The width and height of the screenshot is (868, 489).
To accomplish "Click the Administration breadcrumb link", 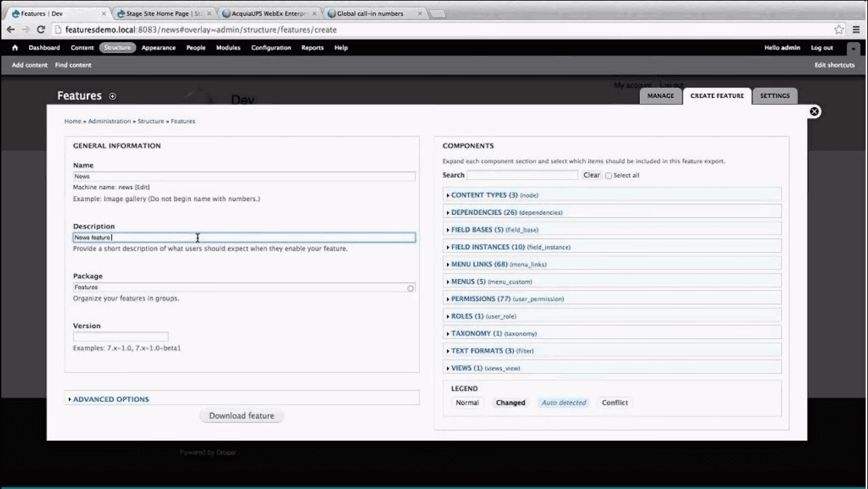I will [109, 122].
